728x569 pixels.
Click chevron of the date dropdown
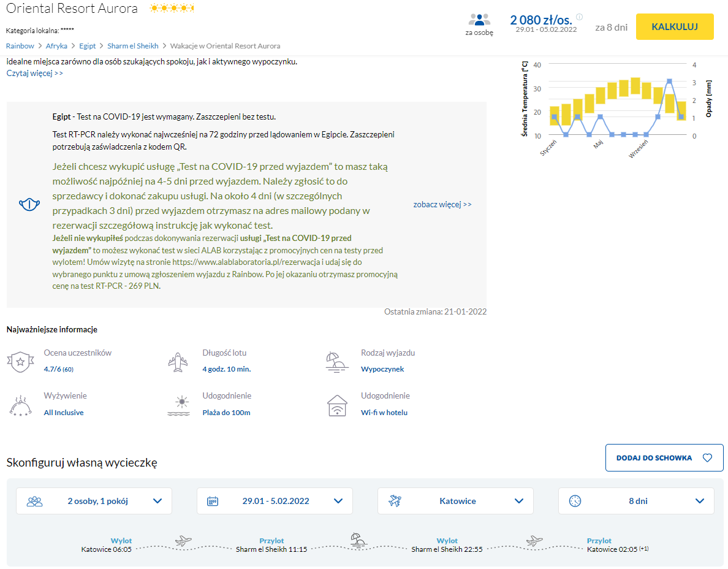coord(338,501)
